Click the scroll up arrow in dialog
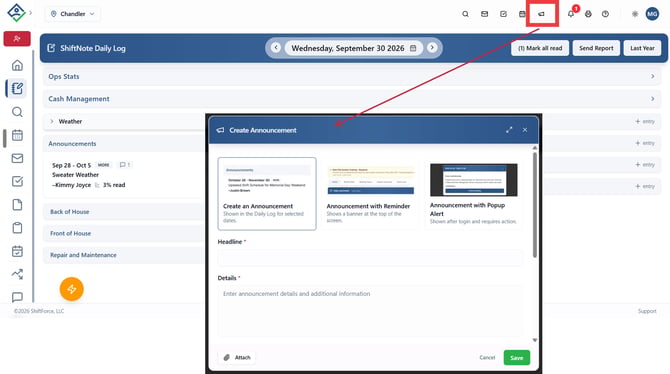670x374 pixels. tap(535, 148)
